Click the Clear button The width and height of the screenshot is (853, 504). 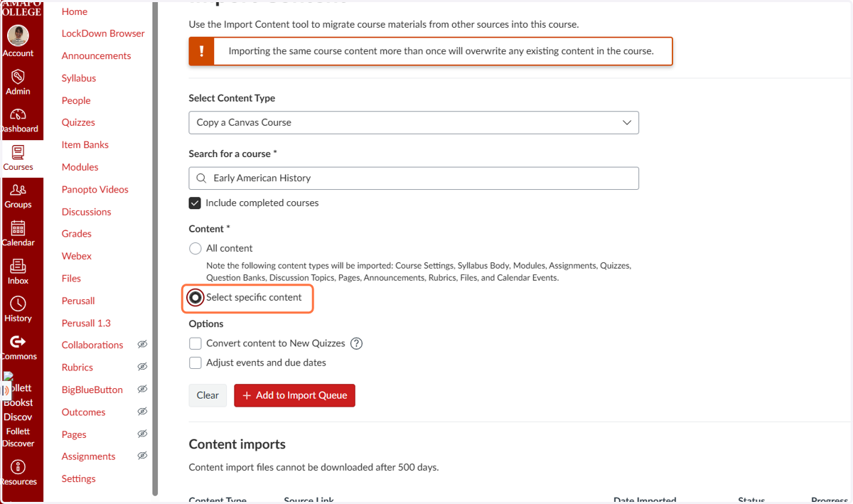coord(208,395)
